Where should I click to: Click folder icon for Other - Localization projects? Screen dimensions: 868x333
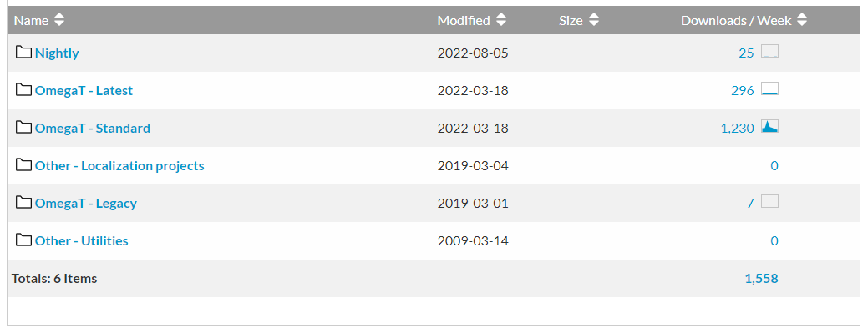[x=23, y=165]
